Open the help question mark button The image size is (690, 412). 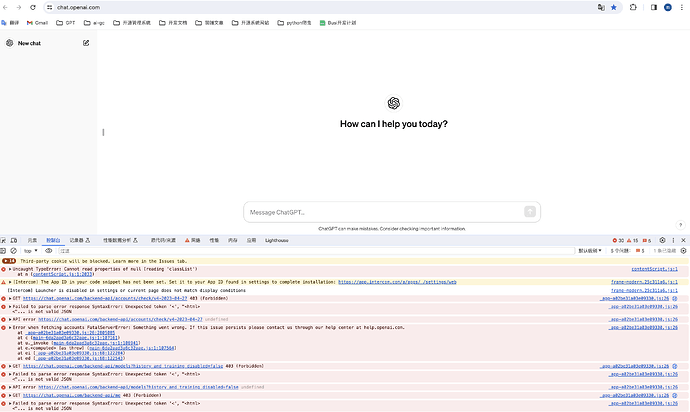(x=680, y=225)
